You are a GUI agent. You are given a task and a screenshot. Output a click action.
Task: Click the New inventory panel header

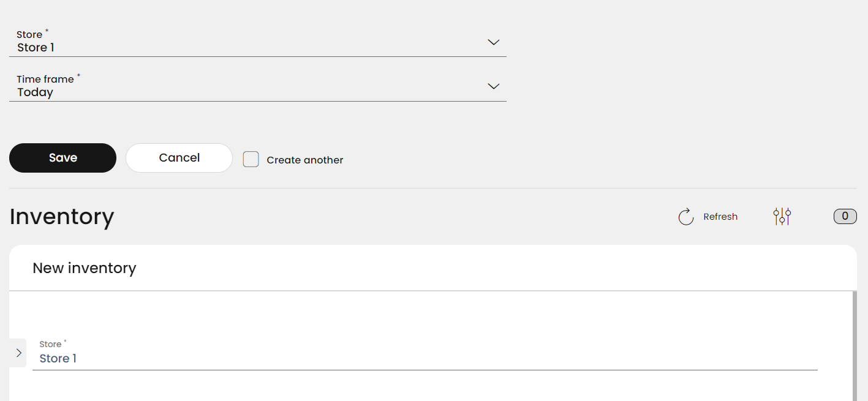coord(433,268)
